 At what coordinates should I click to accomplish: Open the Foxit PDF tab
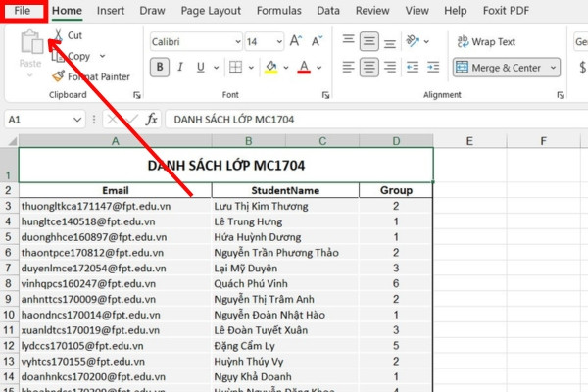(506, 11)
